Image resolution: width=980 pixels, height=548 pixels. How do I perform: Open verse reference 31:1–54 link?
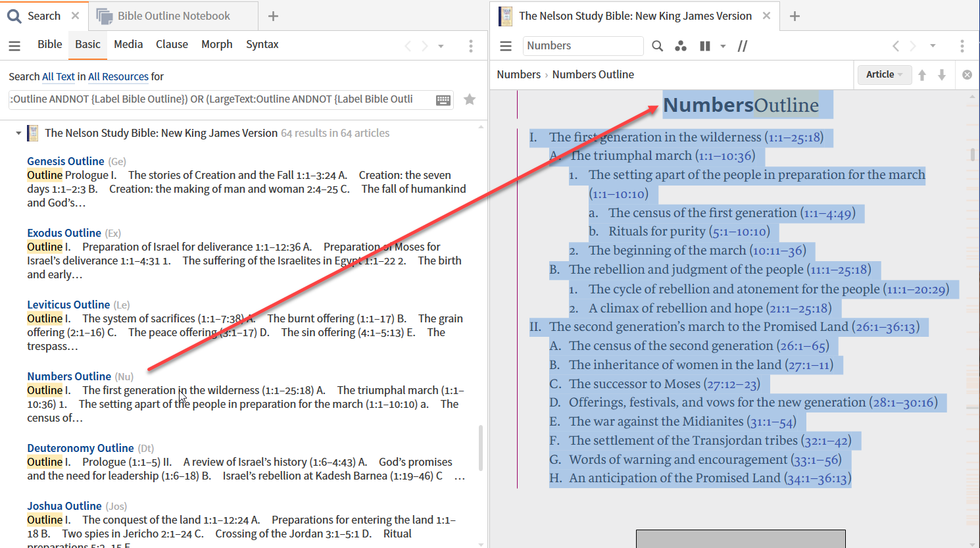(x=772, y=421)
